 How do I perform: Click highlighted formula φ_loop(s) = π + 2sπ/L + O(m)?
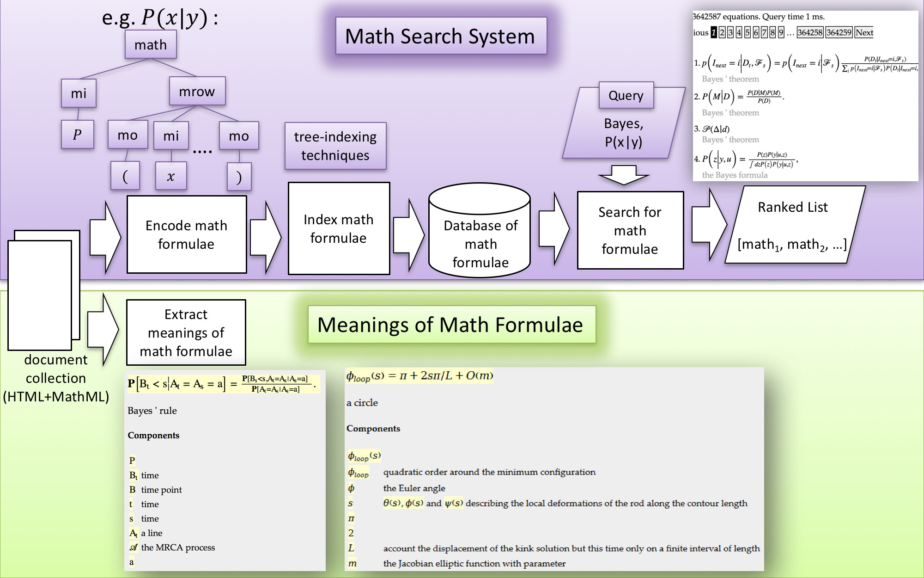pyautogui.click(x=420, y=376)
